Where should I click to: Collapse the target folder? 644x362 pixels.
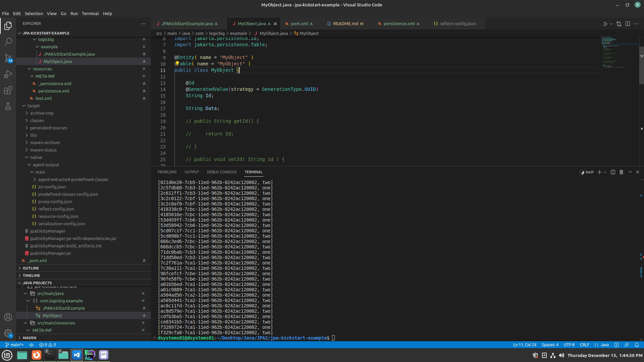tap(34, 106)
